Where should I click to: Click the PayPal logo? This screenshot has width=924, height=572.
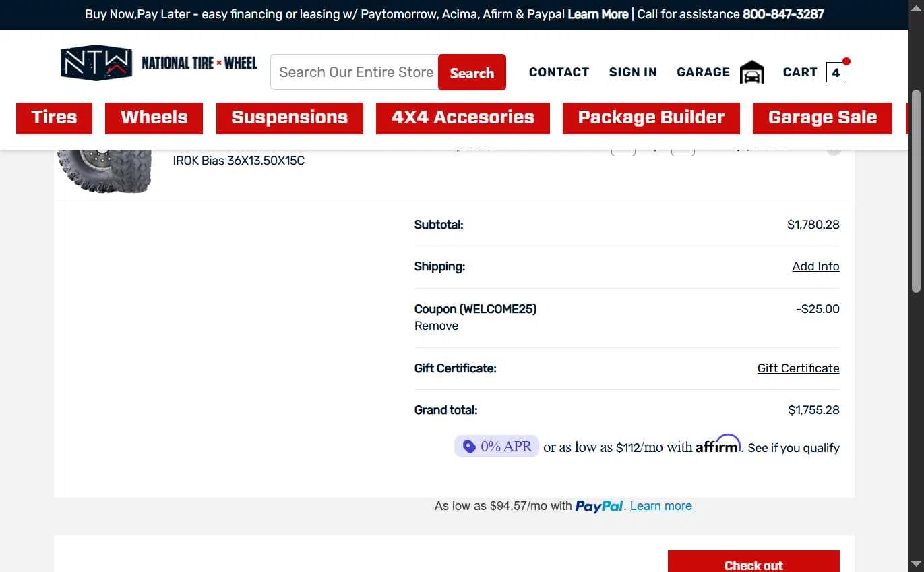pyautogui.click(x=599, y=506)
